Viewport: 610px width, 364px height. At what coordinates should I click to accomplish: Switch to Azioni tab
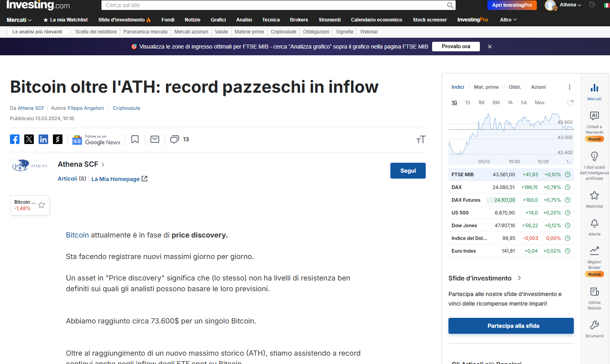pos(538,87)
